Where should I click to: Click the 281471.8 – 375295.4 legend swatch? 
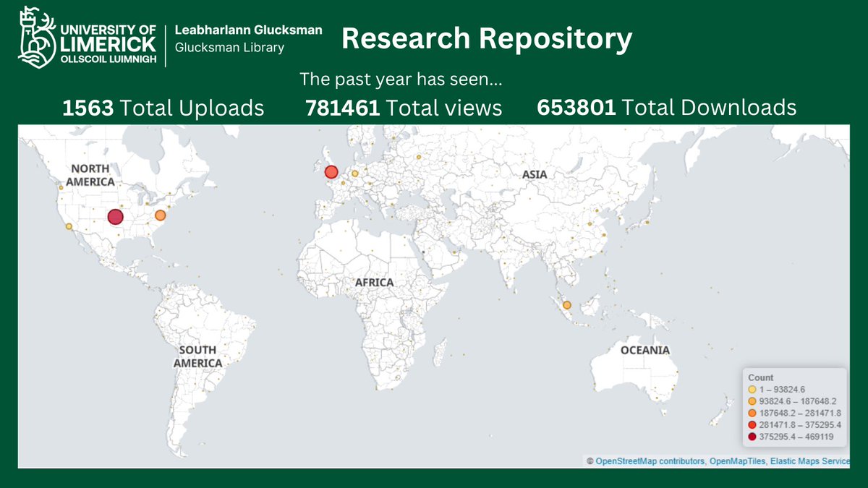(752, 424)
